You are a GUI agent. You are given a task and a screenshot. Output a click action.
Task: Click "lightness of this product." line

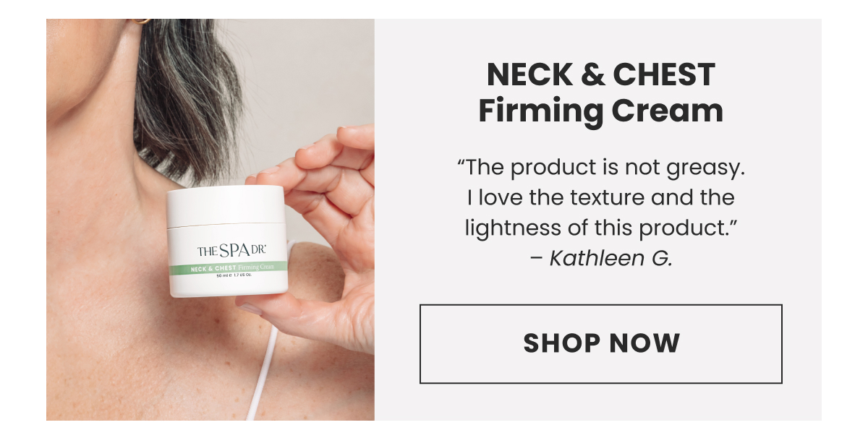[x=600, y=227]
